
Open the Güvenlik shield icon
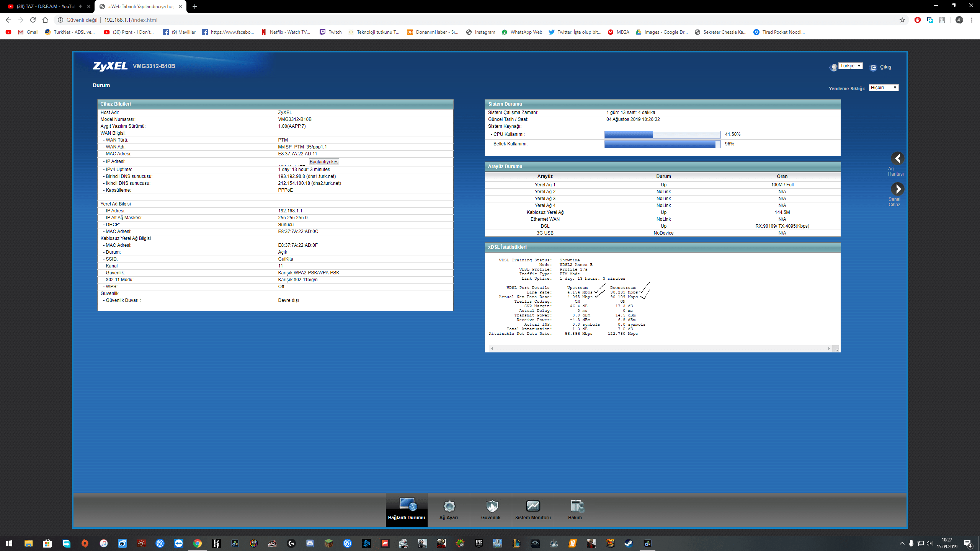pyautogui.click(x=491, y=506)
